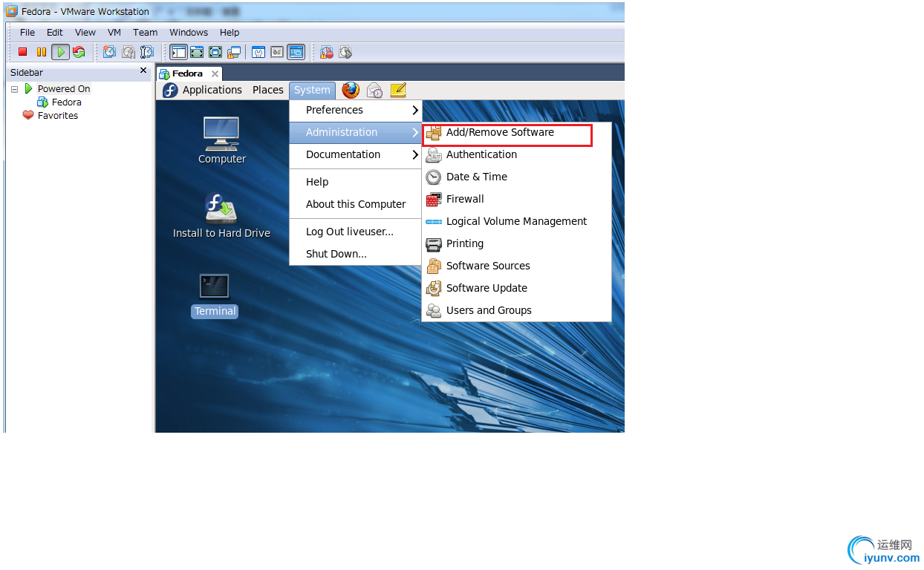Click the Summary view toolbar icon
Image resolution: width=924 pixels, height=570 pixels.
point(258,52)
